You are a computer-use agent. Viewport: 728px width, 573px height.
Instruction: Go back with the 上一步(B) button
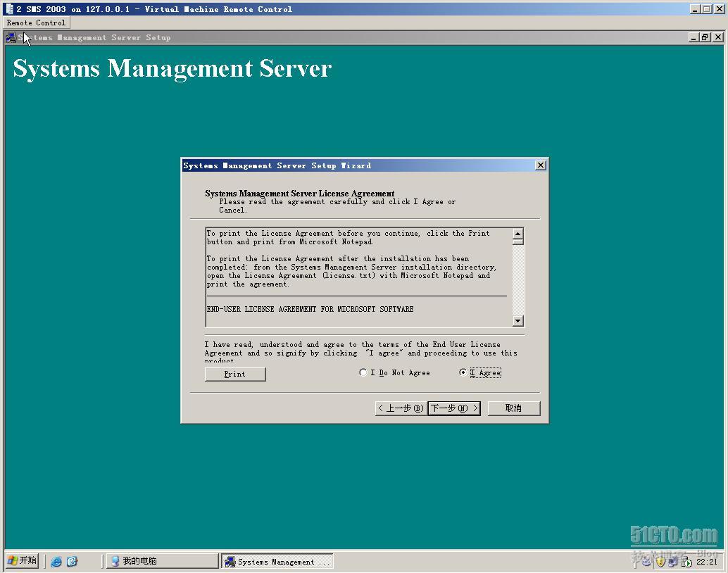tap(401, 408)
